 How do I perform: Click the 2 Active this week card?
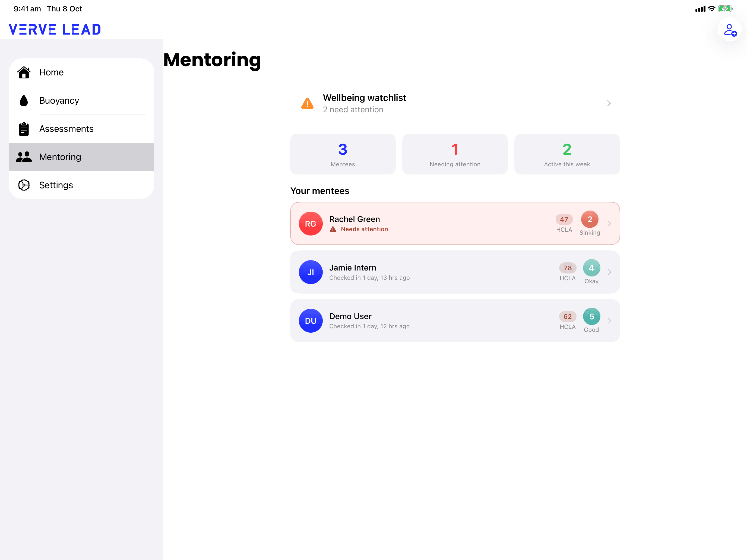[x=567, y=154]
